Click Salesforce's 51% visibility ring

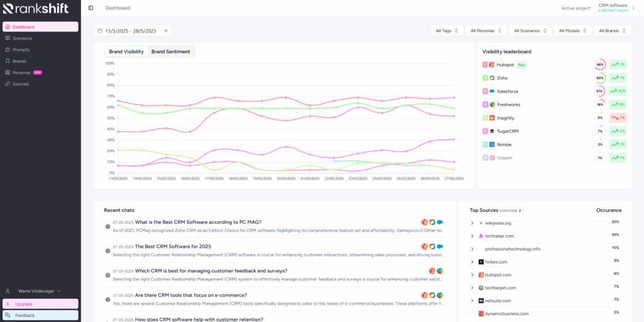click(599, 91)
